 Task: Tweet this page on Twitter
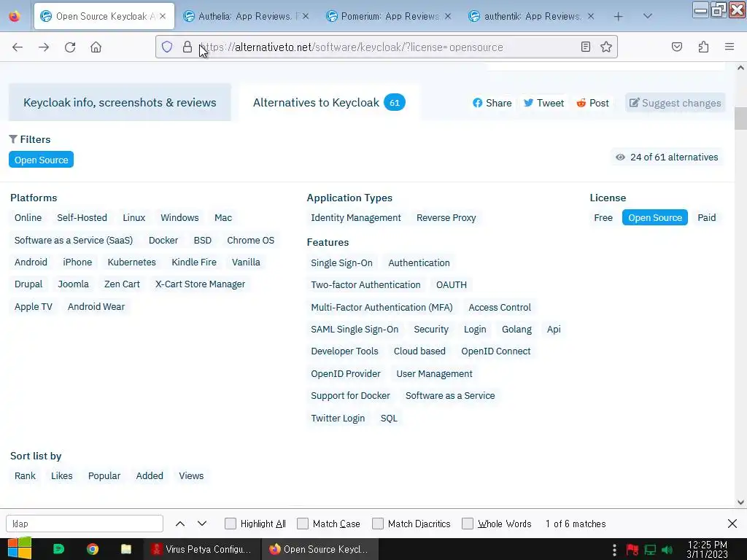tap(543, 103)
